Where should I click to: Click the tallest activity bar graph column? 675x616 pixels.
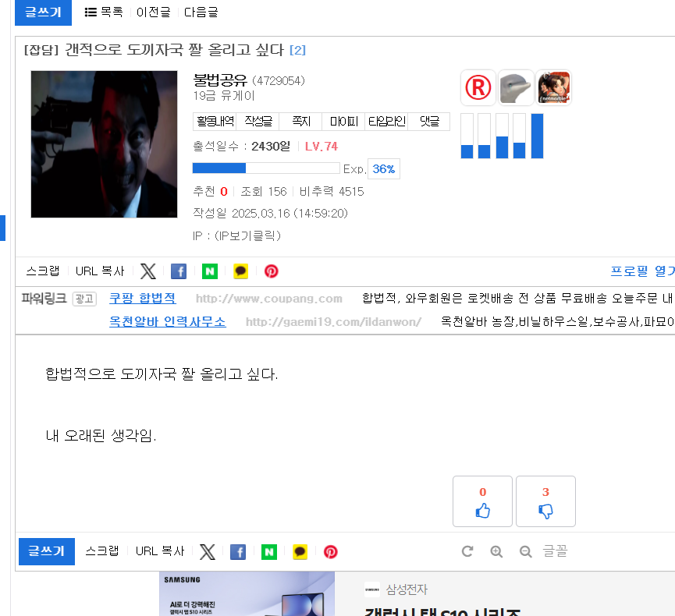(537, 136)
